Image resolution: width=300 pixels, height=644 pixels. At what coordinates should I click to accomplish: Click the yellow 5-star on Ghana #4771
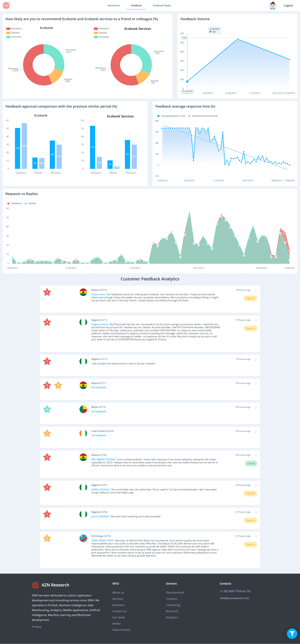click(58, 385)
